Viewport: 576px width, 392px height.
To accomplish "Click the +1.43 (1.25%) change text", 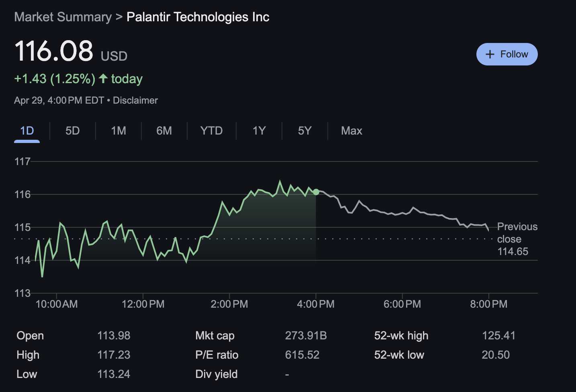I will [x=55, y=79].
